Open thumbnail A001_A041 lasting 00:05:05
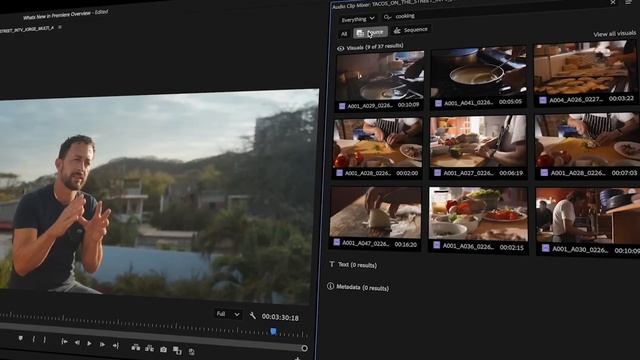The width and height of the screenshot is (640, 360). click(478, 77)
